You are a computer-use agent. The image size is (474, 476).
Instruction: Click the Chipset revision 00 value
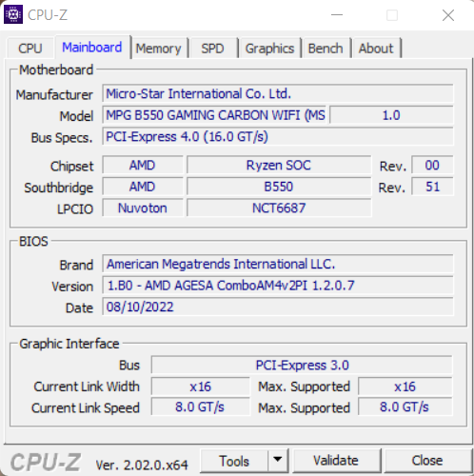(432, 165)
